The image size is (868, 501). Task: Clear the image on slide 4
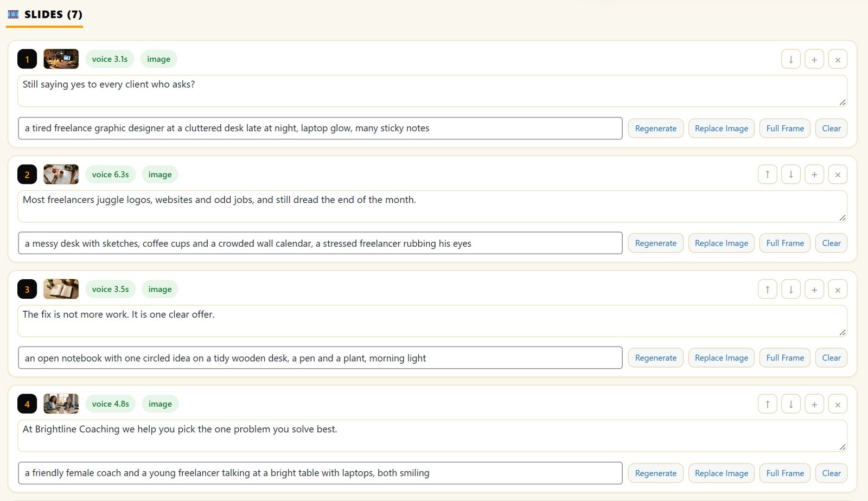tap(831, 473)
